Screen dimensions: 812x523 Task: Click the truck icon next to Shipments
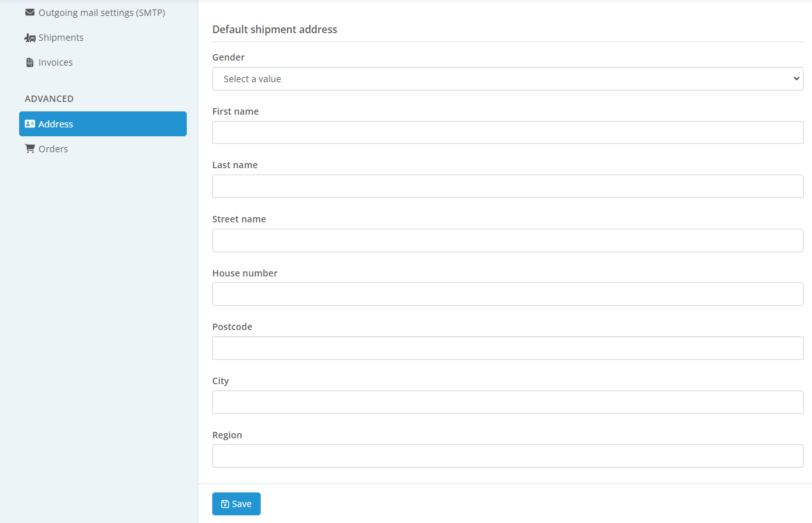tap(30, 38)
